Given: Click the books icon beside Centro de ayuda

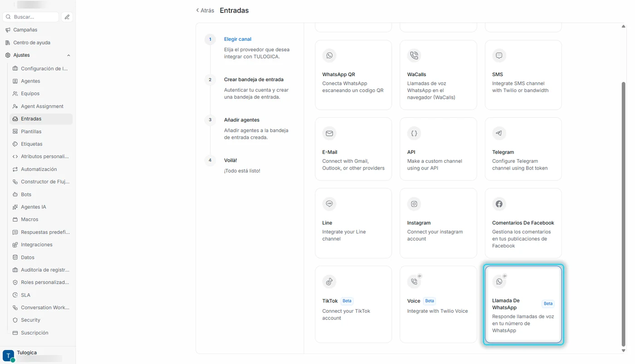Looking at the screenshot, I should [8, 43].
